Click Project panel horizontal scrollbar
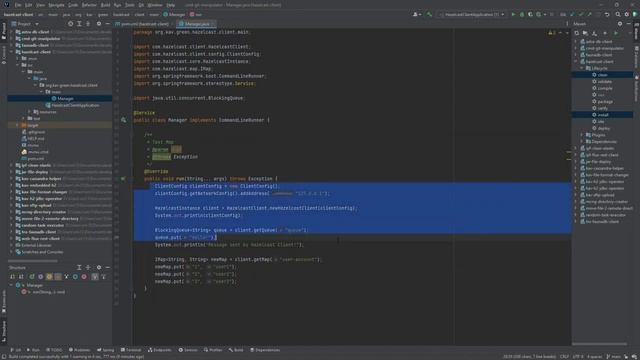 tap(33, 261)
